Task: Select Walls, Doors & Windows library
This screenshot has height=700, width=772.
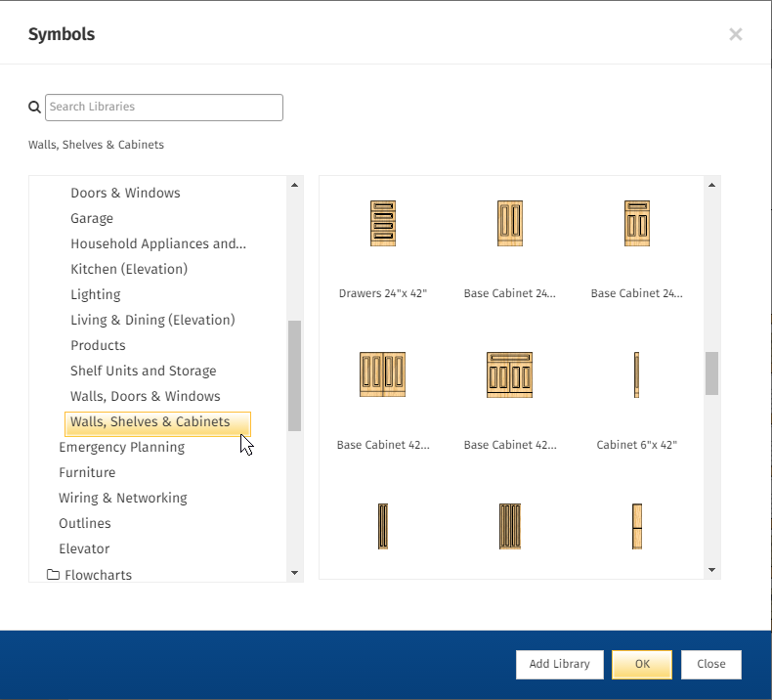Action: coord(146,397)
